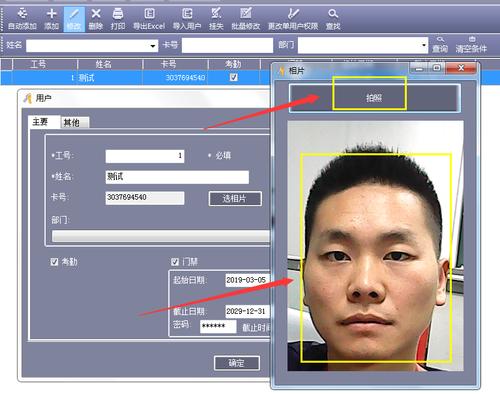Open the 批量修改 batch edit tool

[246, 19]
